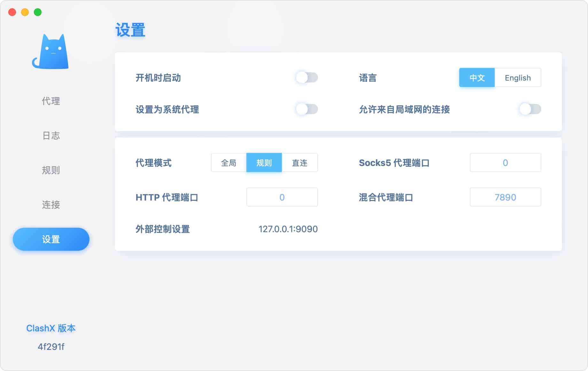Click the 设置 page title
The image size is (588, 371).
130,30
